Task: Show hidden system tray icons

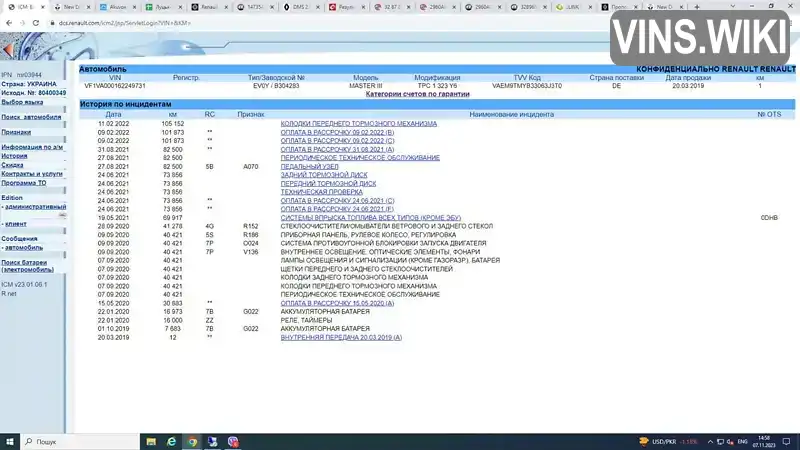Action: click(710, 441)
